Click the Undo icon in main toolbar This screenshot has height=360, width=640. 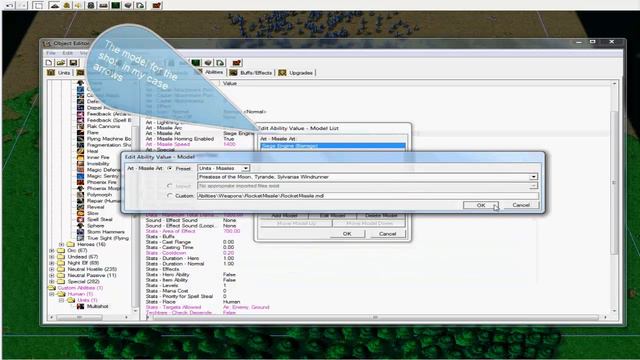coord(9,5)
